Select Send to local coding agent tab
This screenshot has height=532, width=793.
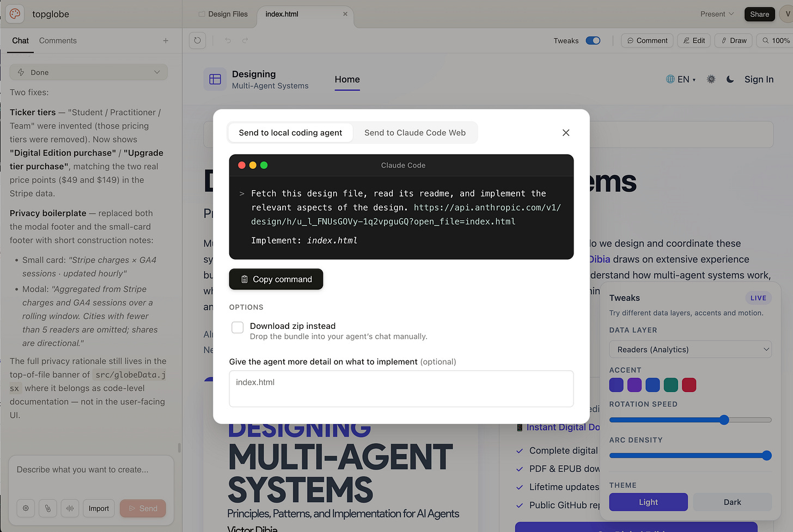[x=290, y=133]
